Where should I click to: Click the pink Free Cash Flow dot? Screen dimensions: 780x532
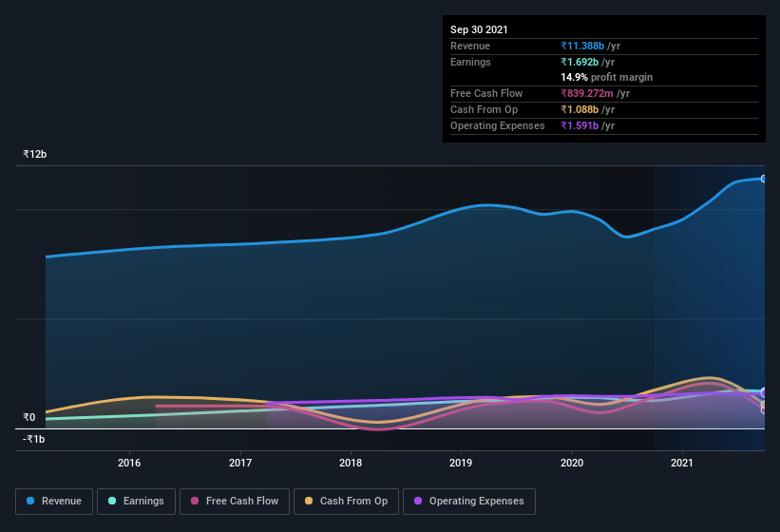click(195, 501)
